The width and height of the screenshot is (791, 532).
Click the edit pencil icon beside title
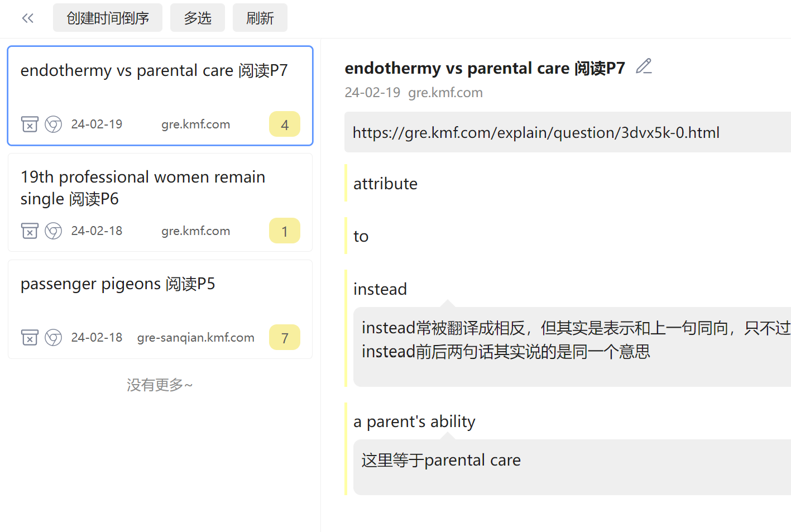644,66
